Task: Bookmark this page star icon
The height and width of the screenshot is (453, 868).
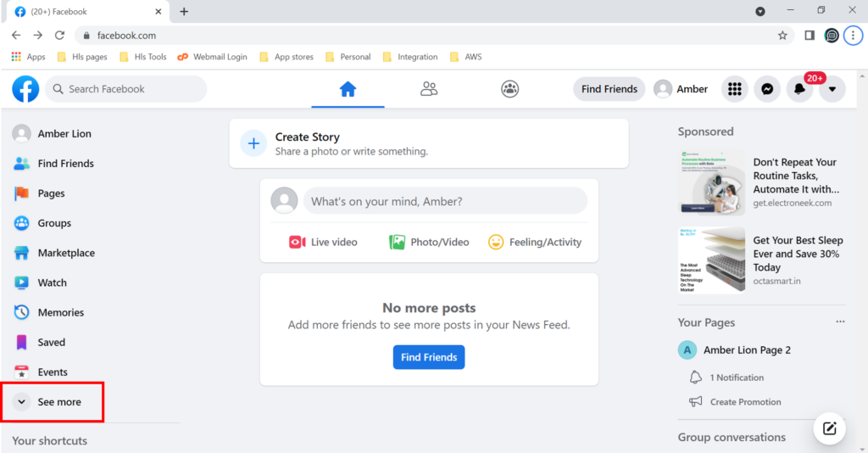Action: click(x=782, y=36)
